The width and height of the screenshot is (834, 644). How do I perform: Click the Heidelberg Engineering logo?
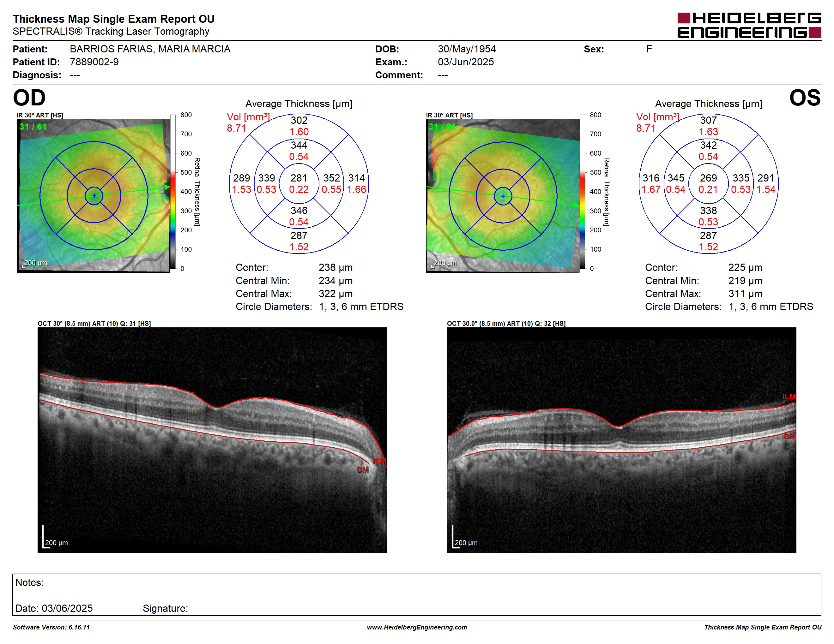[x=749, y=26]
